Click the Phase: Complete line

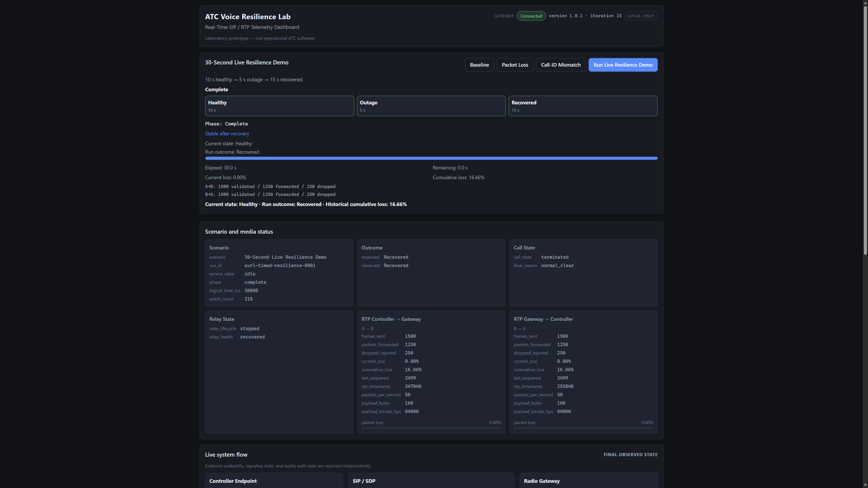[226, 124]
